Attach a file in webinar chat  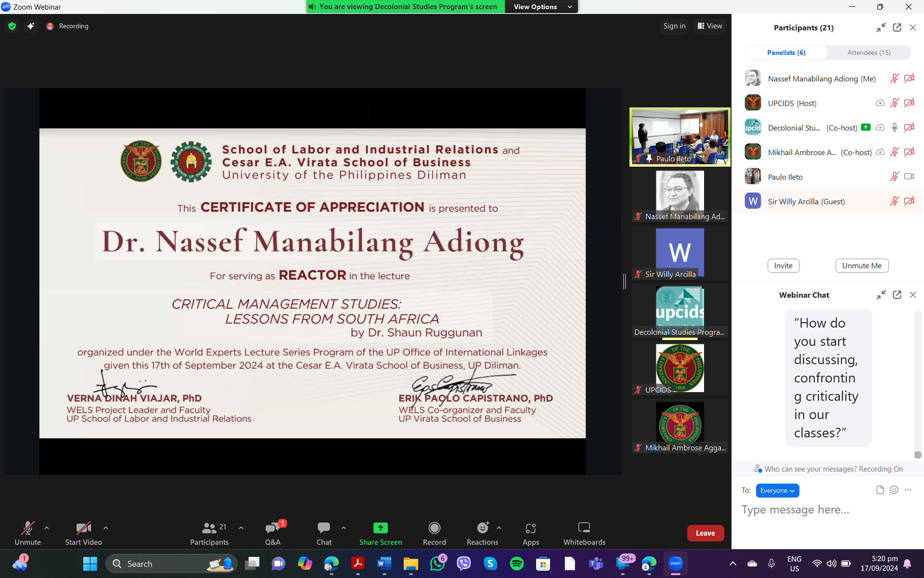pos(880,490)
